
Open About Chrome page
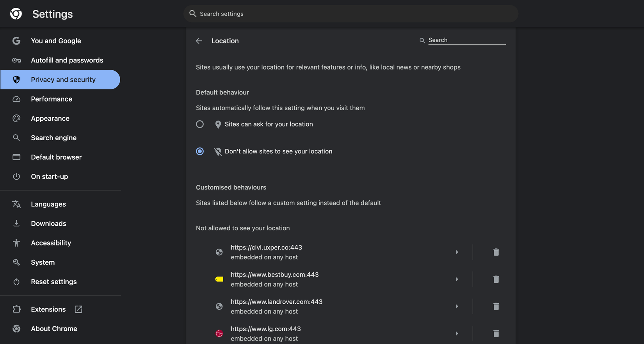pyautogui.click(x=54, y=329)
